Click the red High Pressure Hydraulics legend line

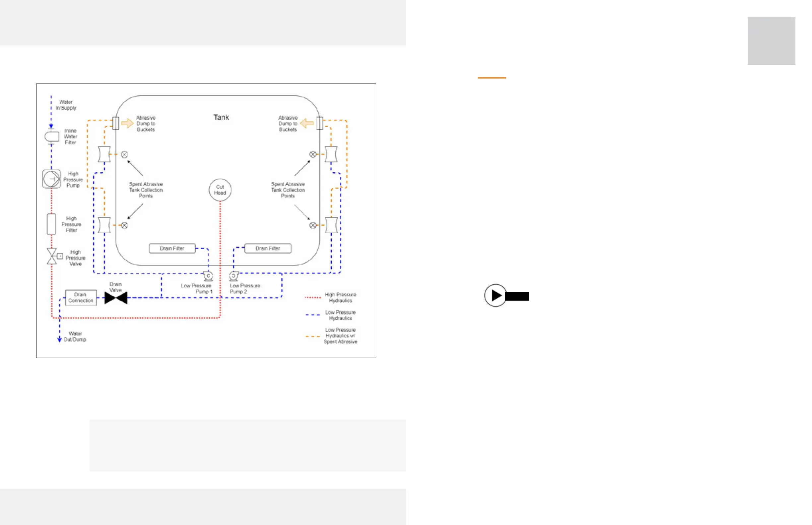(312, 297)
